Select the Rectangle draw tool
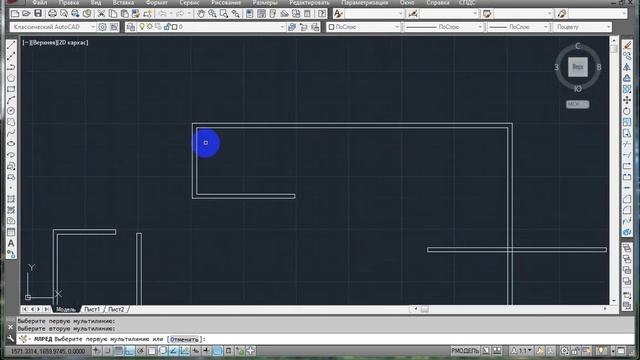The height and width of the screenshot is (360, 640). click(11, 89)
